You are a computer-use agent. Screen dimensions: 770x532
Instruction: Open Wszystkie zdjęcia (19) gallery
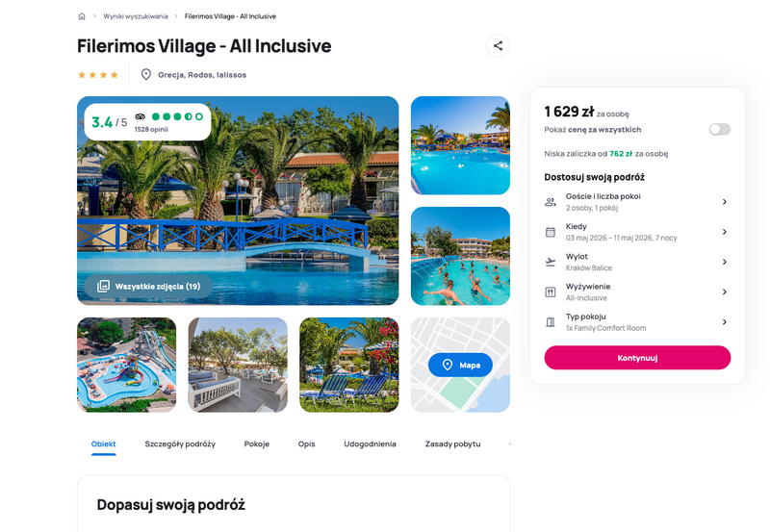tap(148, 286)
